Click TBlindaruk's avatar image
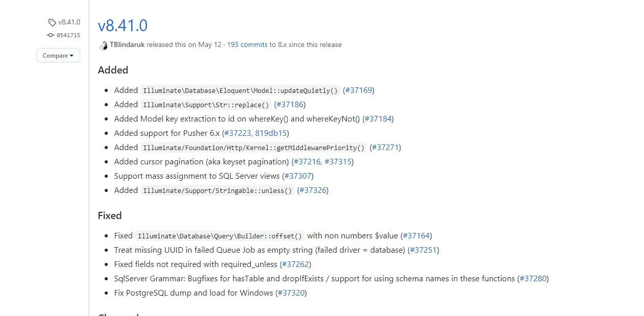This screenshot has width=644, height=316. click(x=103, y=45)
